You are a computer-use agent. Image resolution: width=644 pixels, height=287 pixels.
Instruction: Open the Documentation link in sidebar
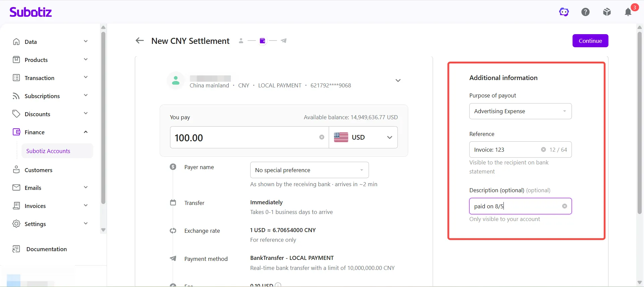click(47, 249)
